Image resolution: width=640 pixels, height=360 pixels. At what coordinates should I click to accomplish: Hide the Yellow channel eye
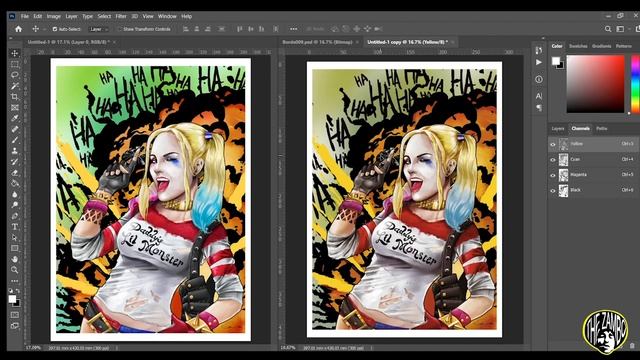point(553,144)
